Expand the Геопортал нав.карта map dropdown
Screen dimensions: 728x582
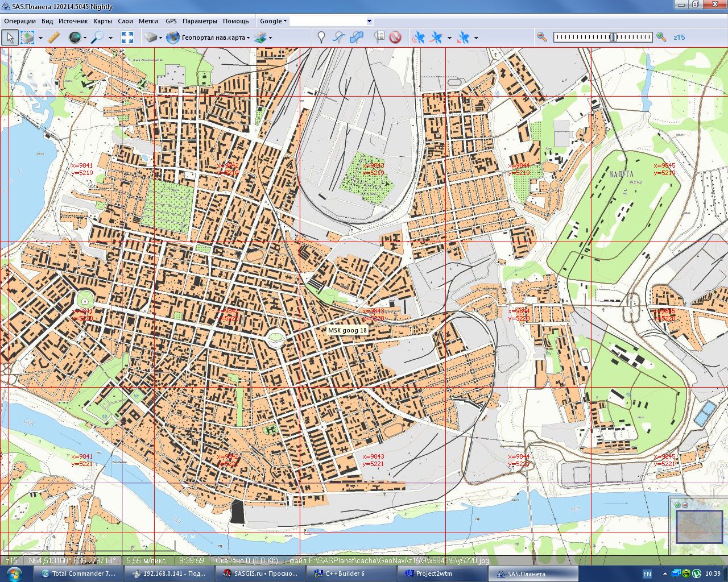(x=249, y=38)
